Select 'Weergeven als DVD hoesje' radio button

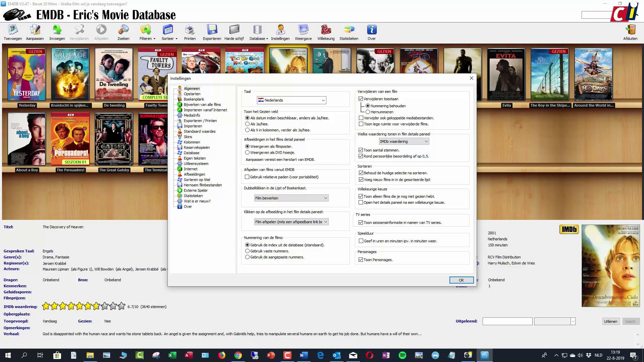click(248, 153)
